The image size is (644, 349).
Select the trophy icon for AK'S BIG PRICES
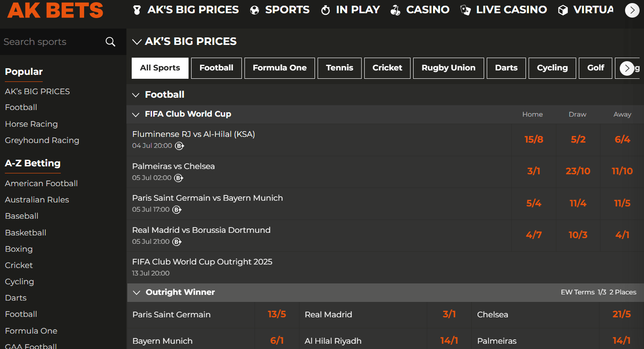tap(136, 10)
